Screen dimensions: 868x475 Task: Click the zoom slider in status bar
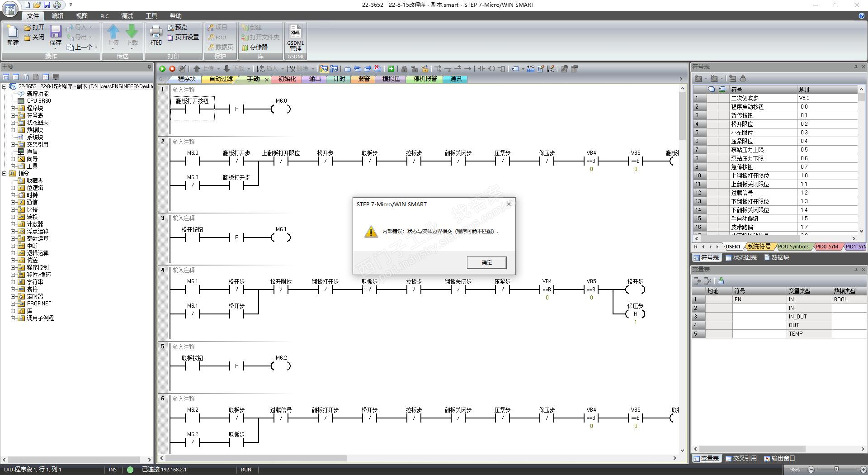836,470
